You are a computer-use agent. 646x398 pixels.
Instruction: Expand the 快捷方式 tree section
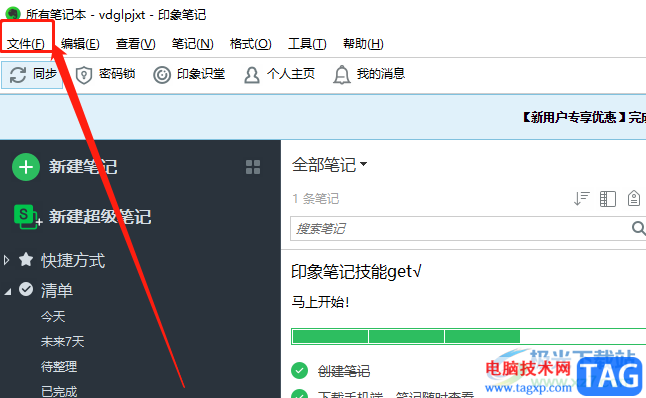click(x=6, y=260)
